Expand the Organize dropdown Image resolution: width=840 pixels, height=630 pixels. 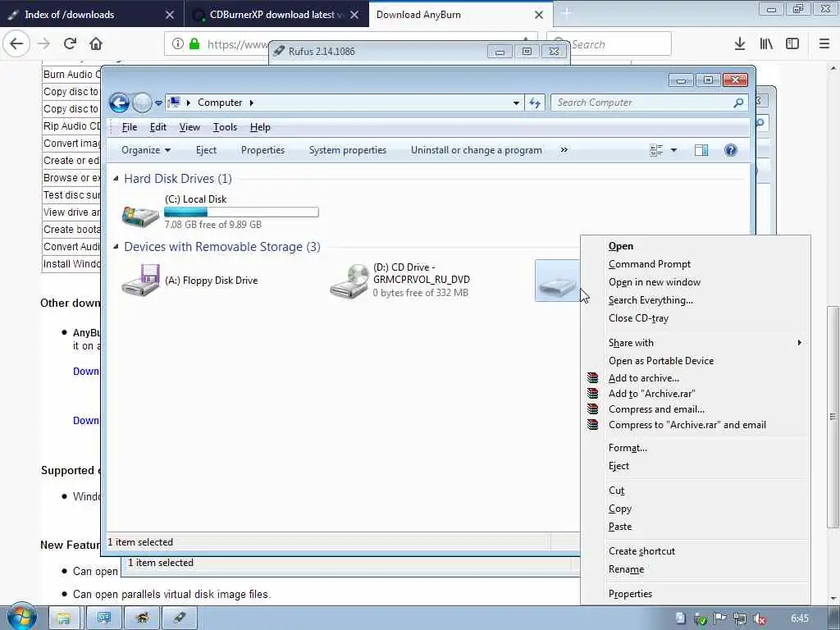(x=146, y=150)
